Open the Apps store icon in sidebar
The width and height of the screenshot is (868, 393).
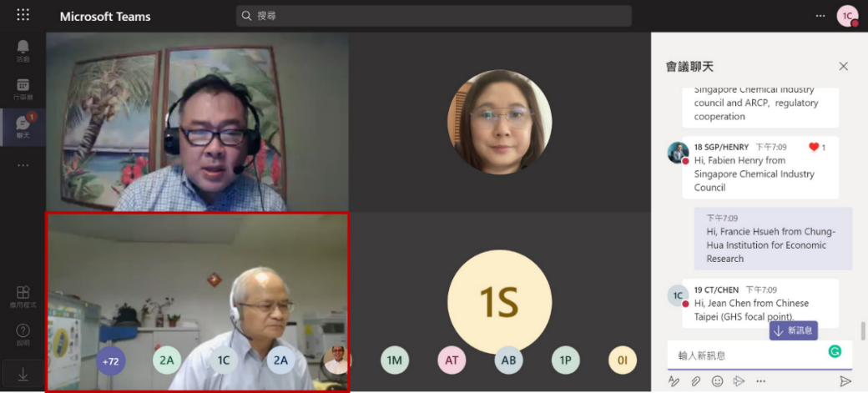[23, 296]
